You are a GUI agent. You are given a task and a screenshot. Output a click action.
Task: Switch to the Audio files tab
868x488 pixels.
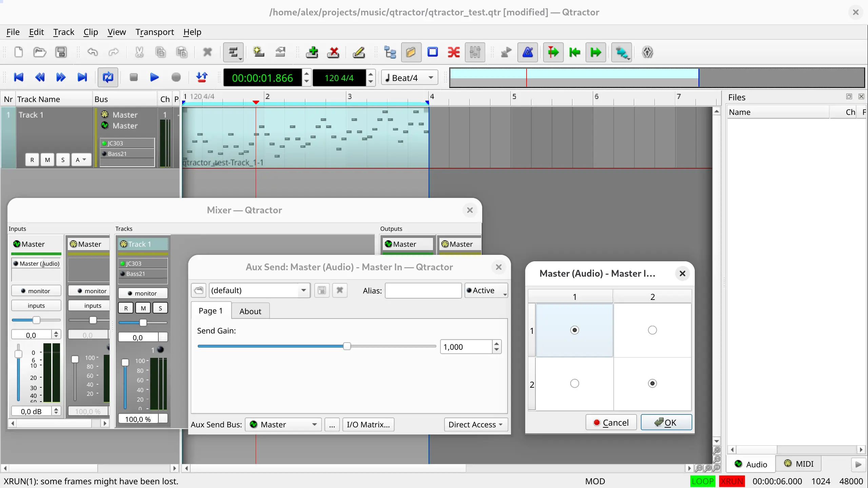click(x=751, y=464)
